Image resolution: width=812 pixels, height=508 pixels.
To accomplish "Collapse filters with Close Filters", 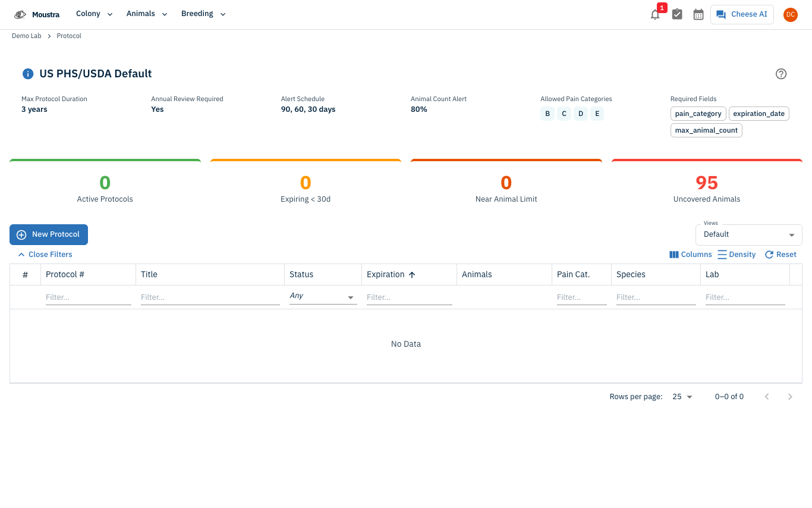I will 45,255.
